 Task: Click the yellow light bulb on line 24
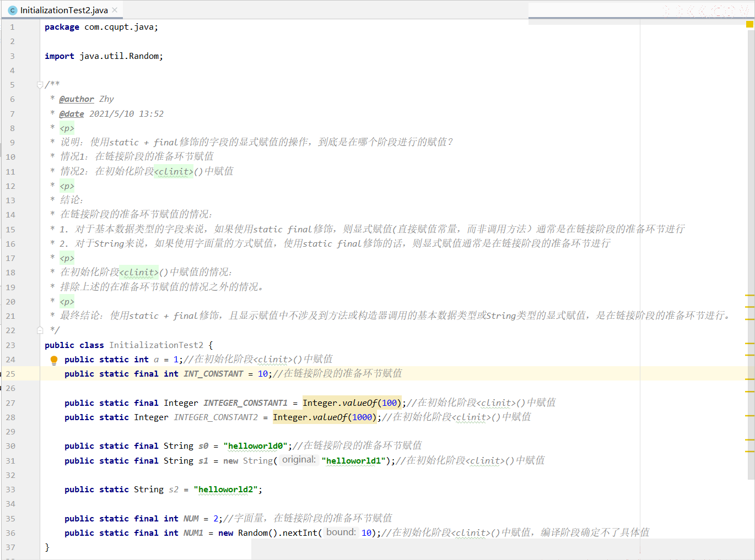point(54,360)
